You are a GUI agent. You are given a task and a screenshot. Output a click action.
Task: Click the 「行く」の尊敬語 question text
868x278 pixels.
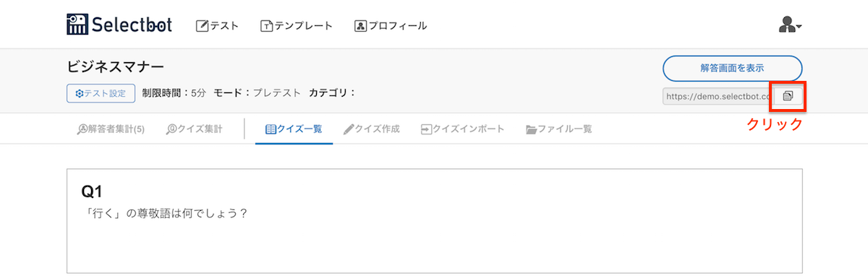pyautogui.click(x=165, y=214)
